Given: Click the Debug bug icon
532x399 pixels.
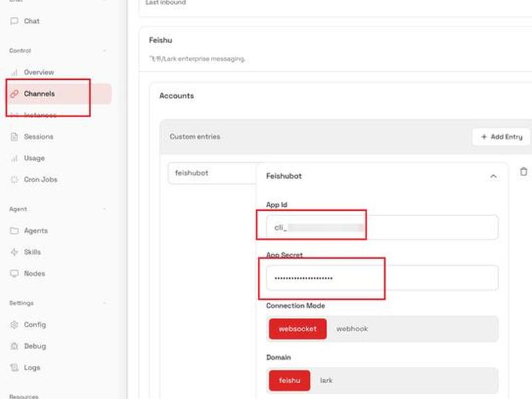Looking at the screenshot, I should [x=14, y=346].
